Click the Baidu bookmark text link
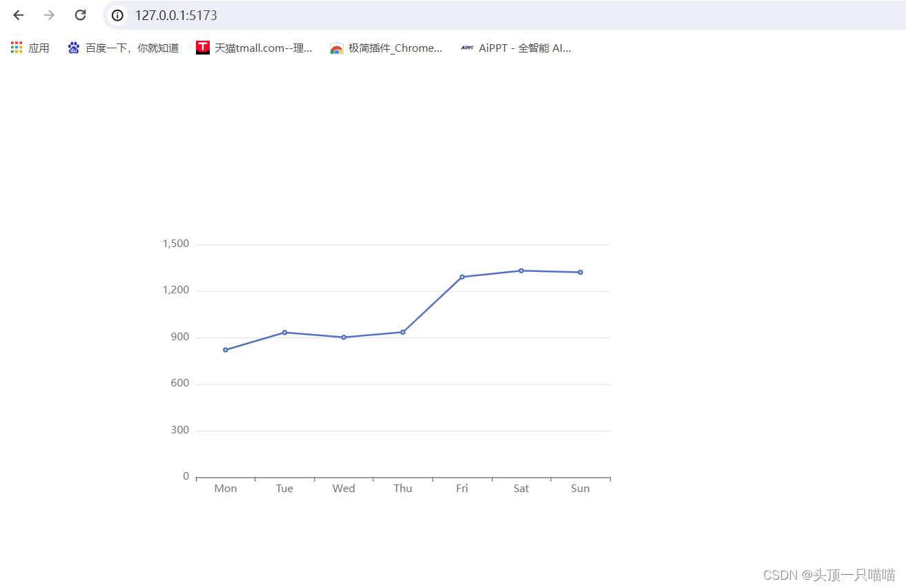 pyautogui.click(x=132, y=48)
